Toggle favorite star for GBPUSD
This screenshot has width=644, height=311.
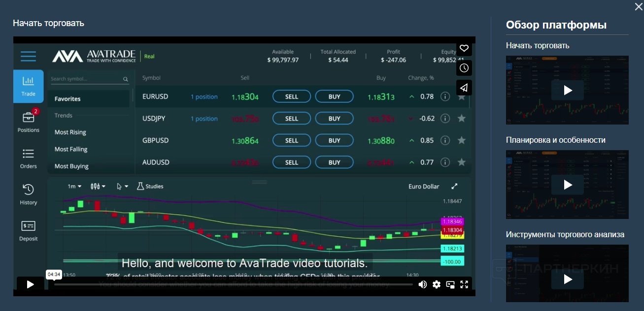(462, 140)
